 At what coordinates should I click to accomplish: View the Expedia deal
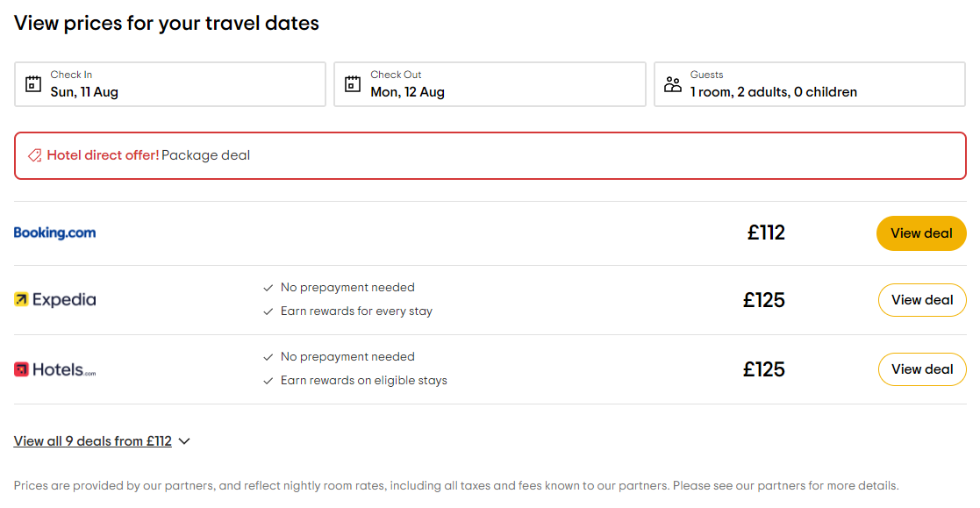coord(921,300)
